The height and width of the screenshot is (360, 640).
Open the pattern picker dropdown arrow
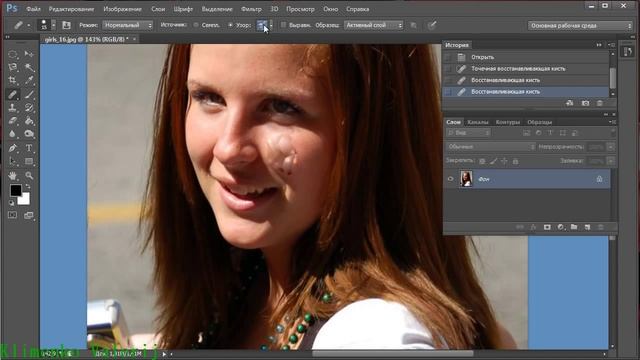pos(271,25)
